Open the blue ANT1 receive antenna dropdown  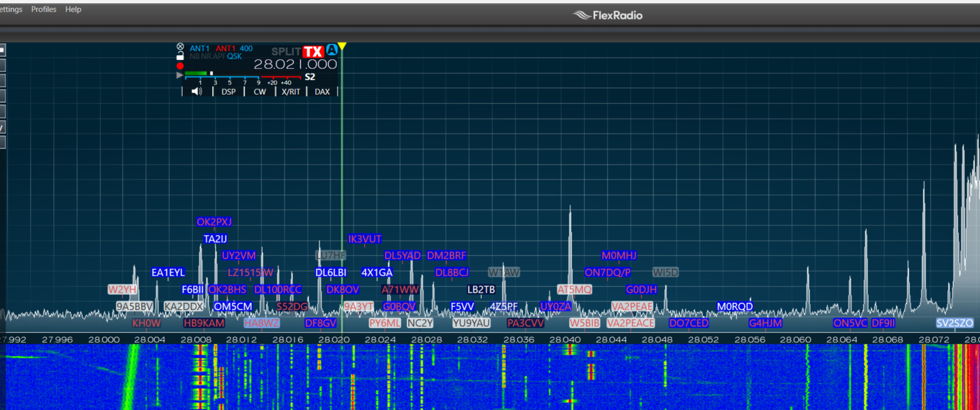point(199,48)
